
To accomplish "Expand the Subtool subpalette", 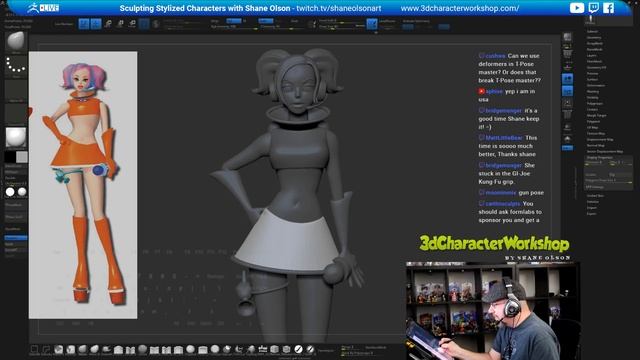I will point(592,31).
